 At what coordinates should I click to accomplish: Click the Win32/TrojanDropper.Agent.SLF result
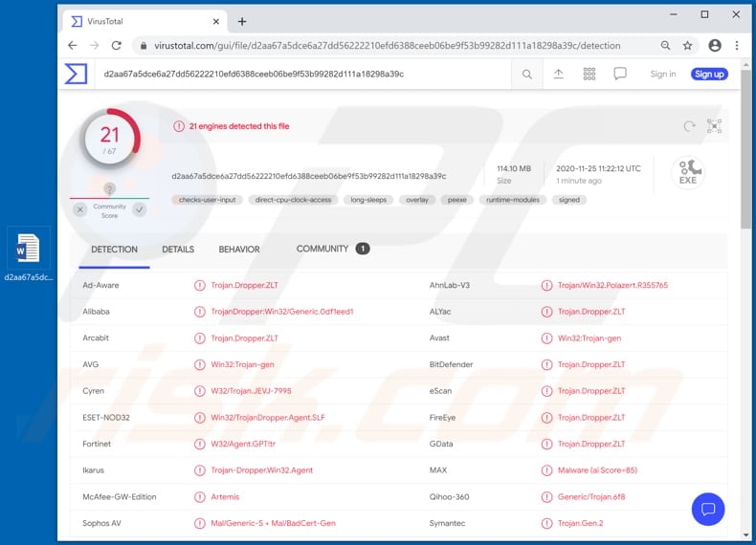268,417
